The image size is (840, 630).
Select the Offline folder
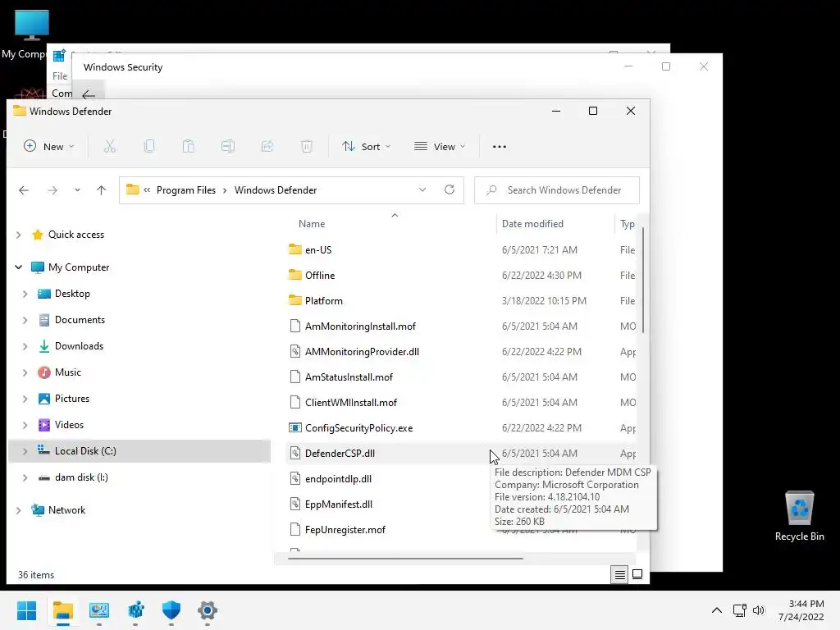coord(320,276)
